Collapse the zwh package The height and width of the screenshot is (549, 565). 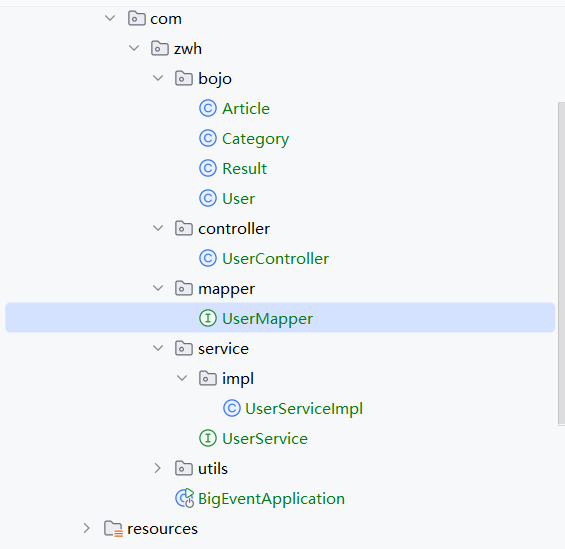pyautogui.click(x=134, y=48)
